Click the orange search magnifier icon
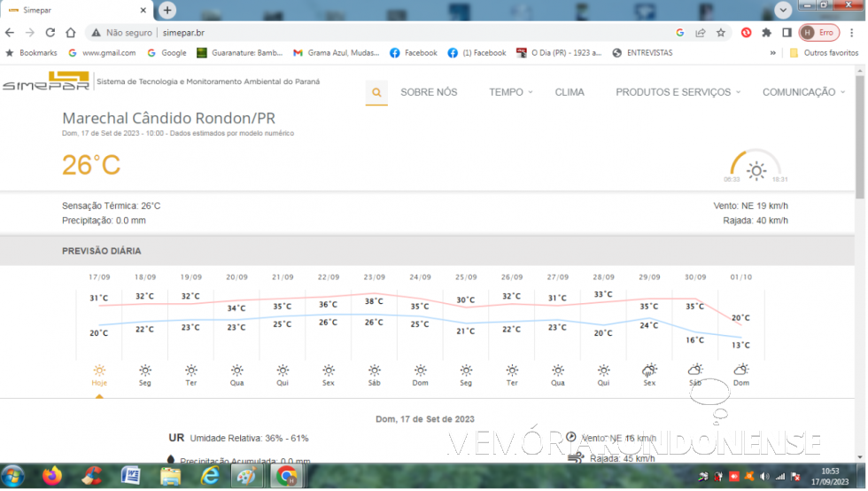Image resolution: width=868 pixels, height=491 pixels. click(376, 92)
